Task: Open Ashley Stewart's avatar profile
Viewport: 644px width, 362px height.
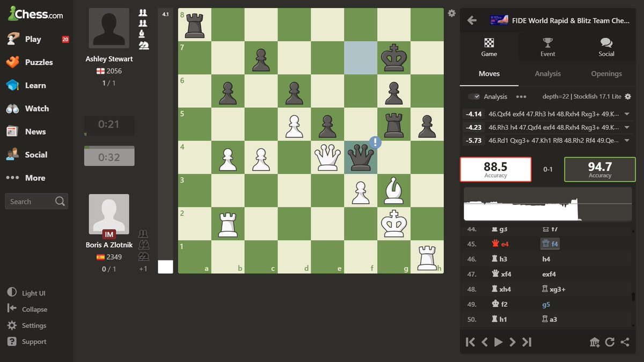Action: coord(109,28)
